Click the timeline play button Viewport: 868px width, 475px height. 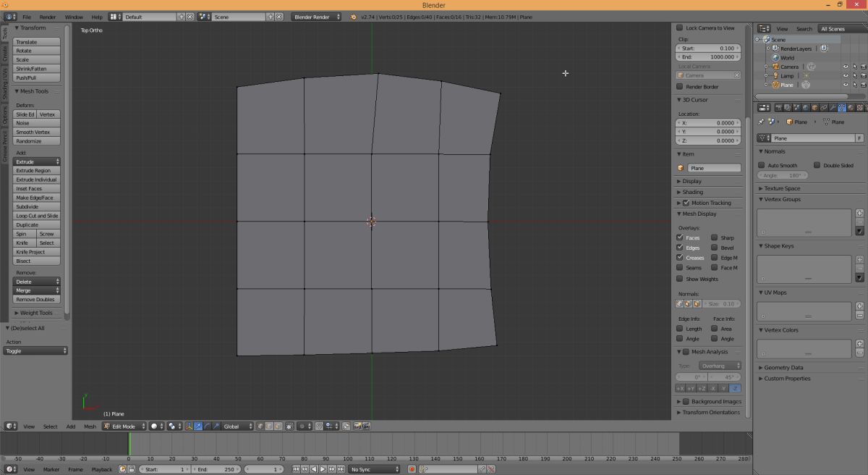(x=323, y=469)
